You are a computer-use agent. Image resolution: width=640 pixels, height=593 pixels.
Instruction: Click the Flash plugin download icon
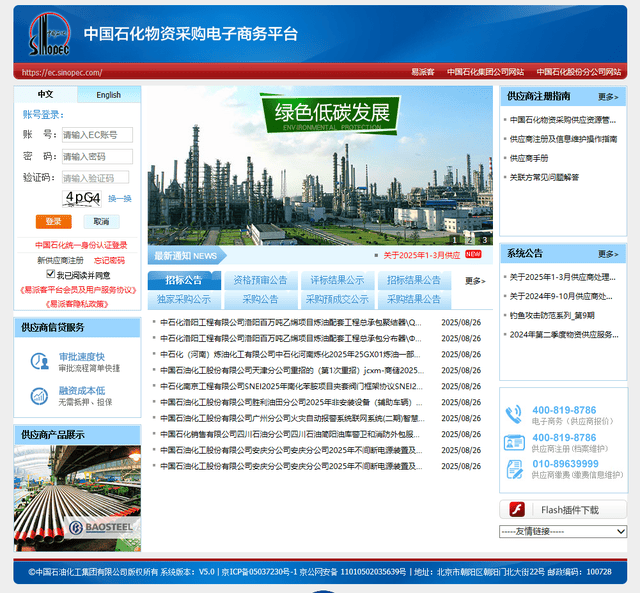(518, 509)
